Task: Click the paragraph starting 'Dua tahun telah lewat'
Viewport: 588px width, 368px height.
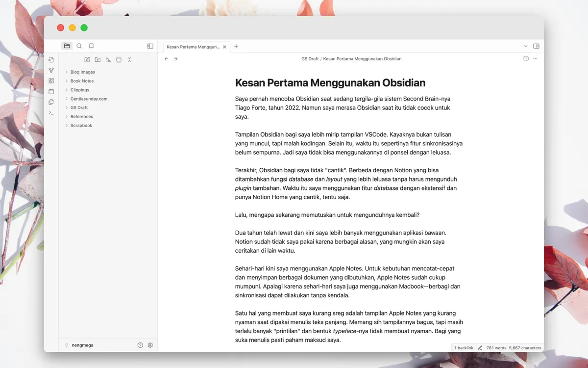Action: 342,241
